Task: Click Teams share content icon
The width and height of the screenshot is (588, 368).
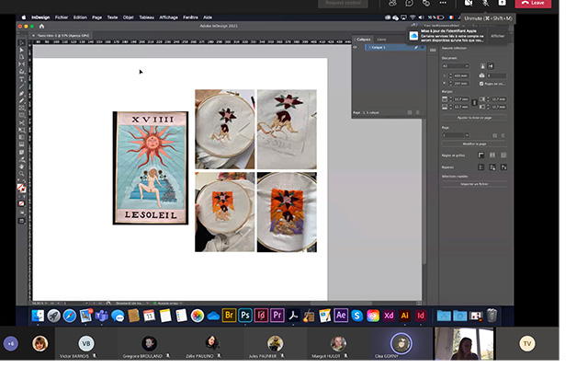Action: click(x=502, y=3)
